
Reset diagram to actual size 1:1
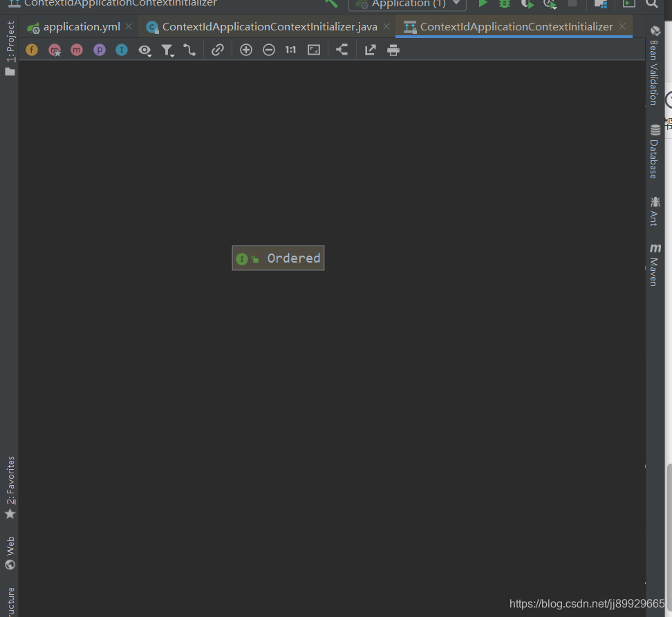click(290, 50)
